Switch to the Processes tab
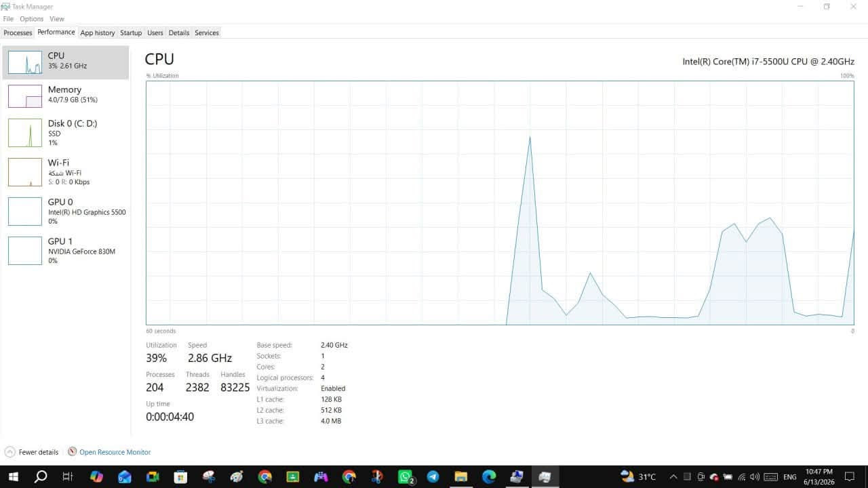 (x=18, y=33)
